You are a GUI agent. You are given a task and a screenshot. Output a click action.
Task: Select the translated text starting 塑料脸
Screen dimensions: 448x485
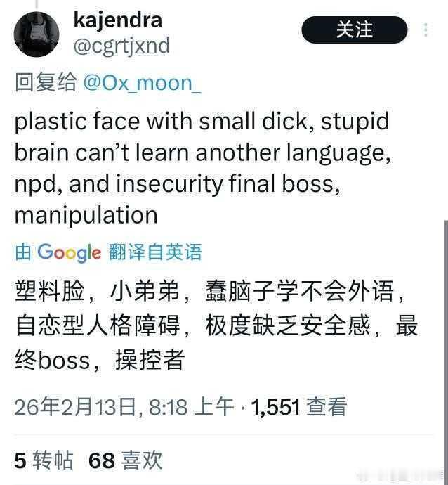click(x=216, y=325)
